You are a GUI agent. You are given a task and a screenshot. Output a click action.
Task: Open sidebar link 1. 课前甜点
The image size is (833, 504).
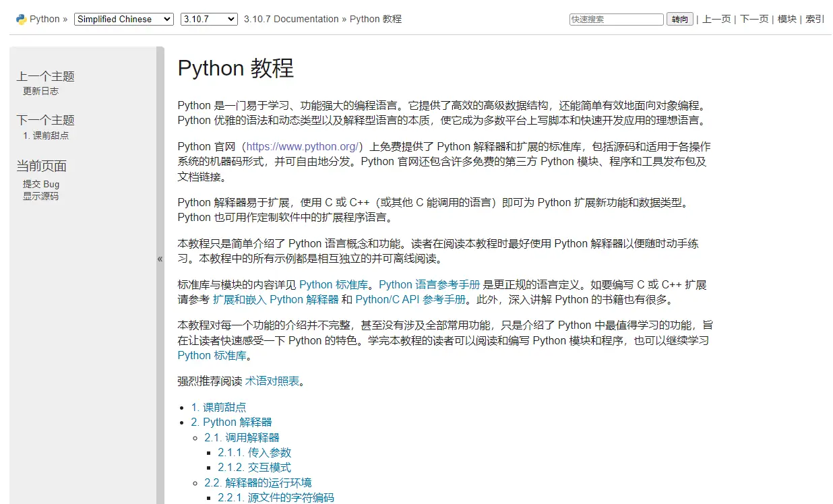point(46,135)
